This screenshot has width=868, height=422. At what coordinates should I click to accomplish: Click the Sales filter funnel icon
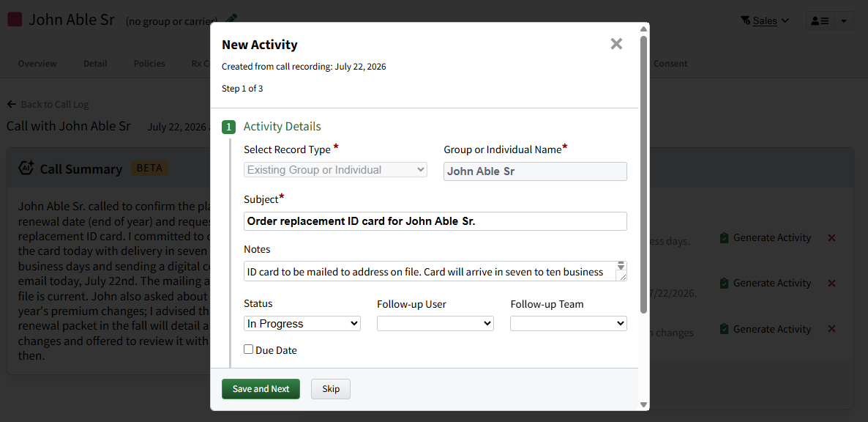tap(745, 21)
